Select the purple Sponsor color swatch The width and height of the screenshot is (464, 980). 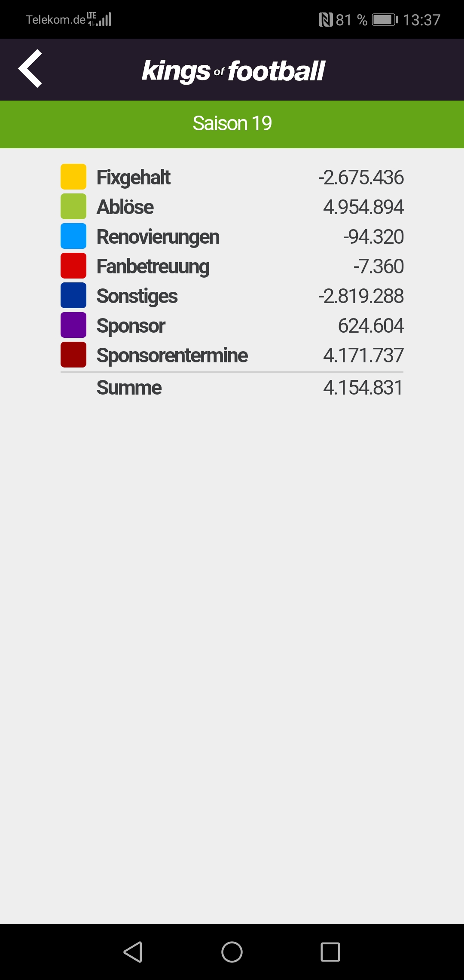[73, 325]
